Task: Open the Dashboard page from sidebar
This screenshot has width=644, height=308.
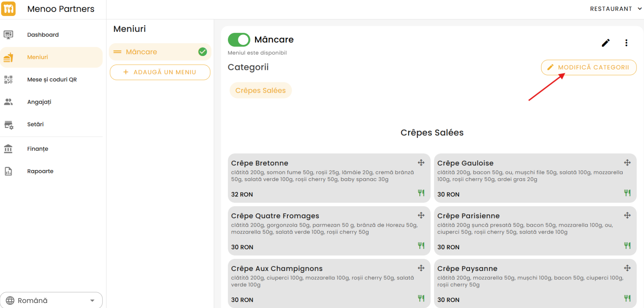Action: click(x=43, y=35)
